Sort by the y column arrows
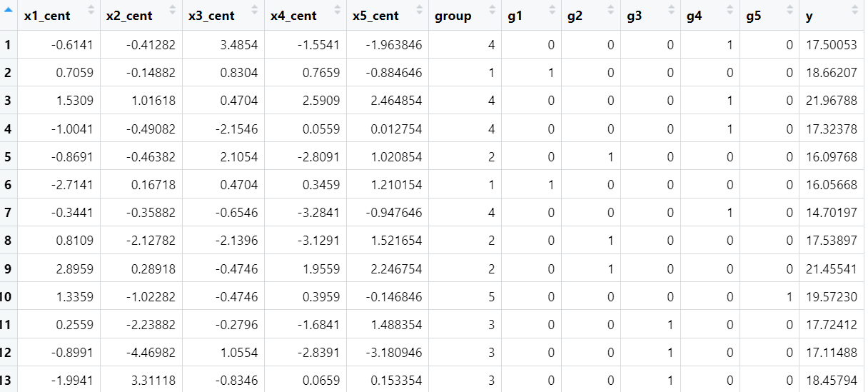The image size is (868, 392). [855, 10]
